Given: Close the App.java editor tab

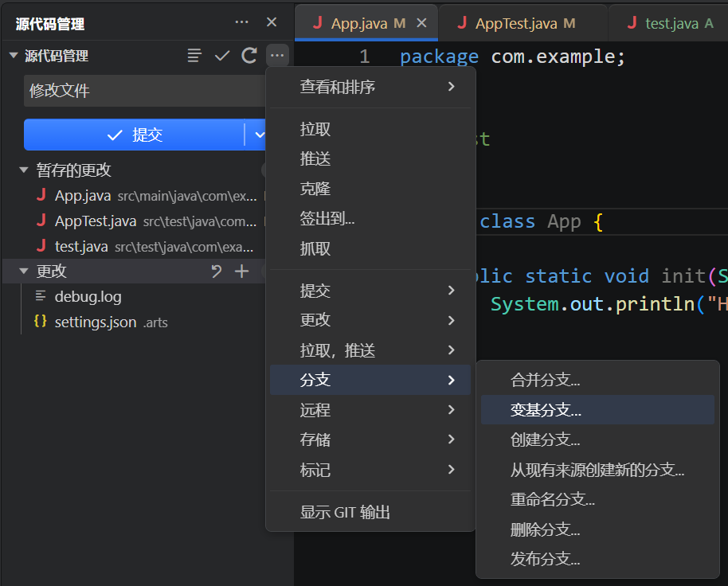Looking at the screenshot, I should (421, 23).
